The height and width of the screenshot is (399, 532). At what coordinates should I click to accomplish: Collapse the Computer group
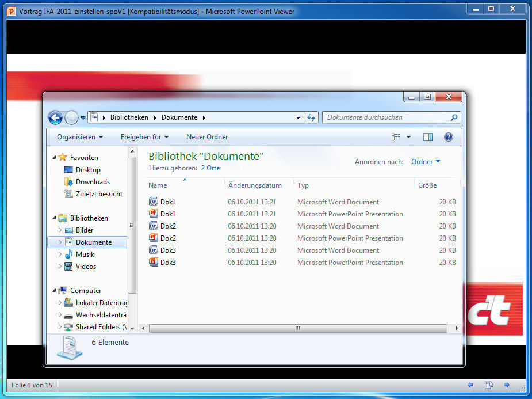coord(54,291)
